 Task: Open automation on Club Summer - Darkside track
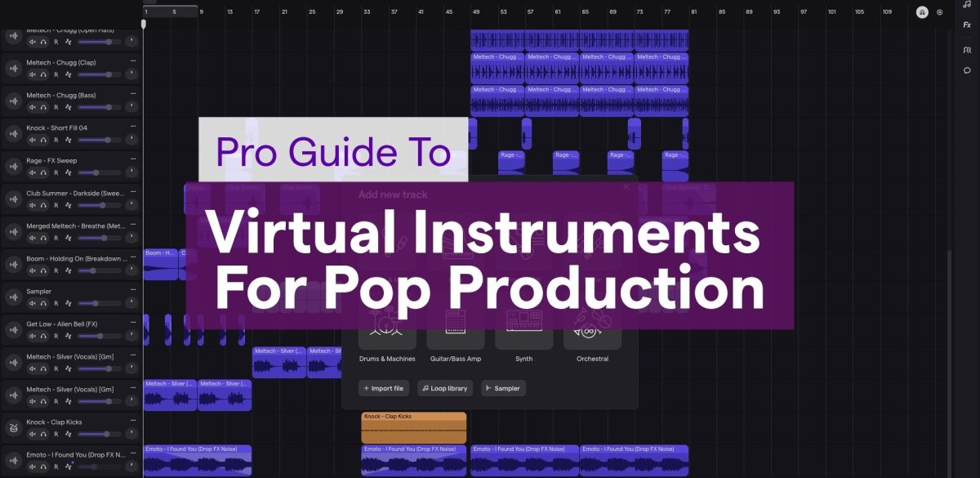68,205
